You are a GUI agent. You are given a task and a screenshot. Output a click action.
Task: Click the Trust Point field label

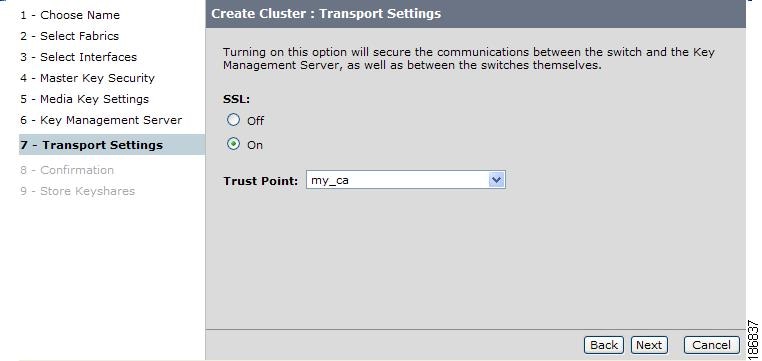point(260,181)
